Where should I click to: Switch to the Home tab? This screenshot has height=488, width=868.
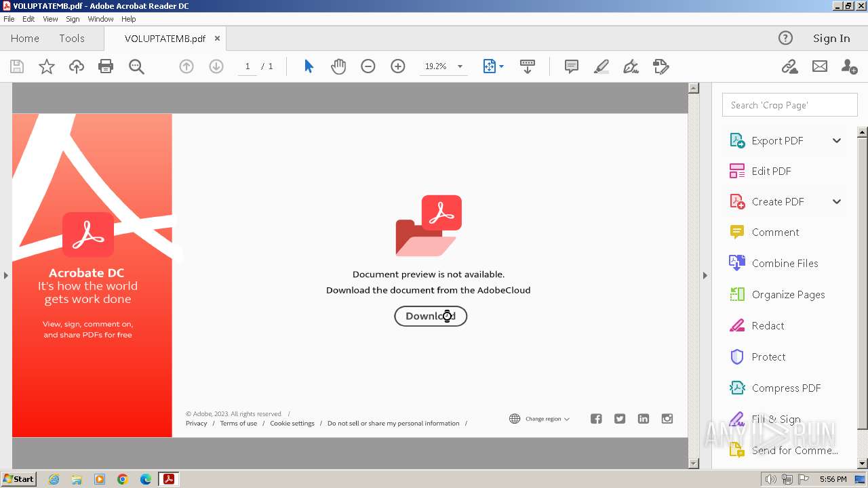pos(25,38)
